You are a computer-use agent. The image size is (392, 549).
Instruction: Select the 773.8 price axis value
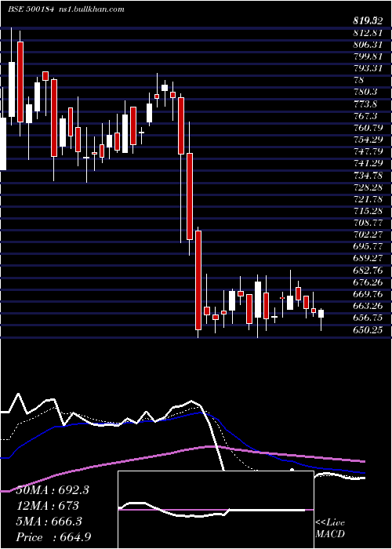(366, 104)
